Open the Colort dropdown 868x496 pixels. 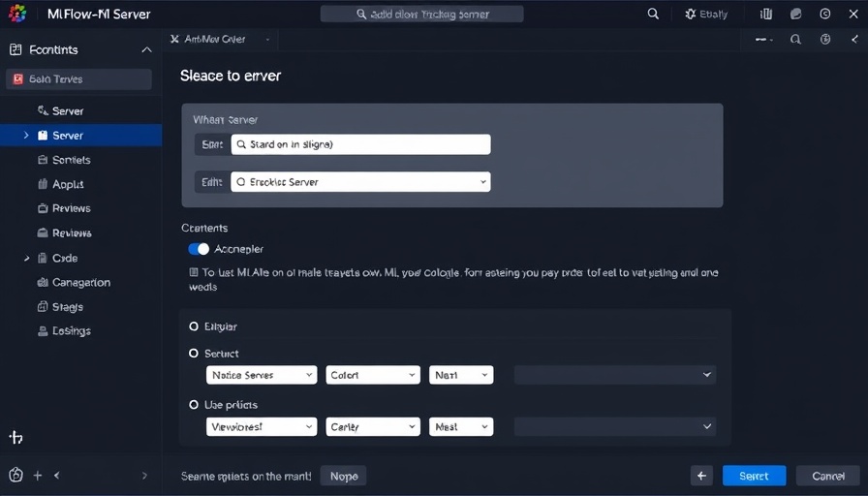373,375
